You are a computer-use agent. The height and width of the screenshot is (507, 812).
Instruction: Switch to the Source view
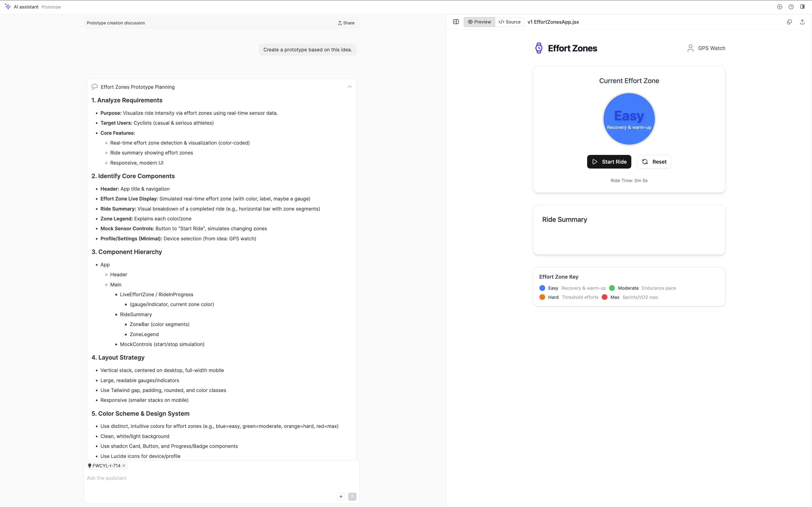click(509, 22)
